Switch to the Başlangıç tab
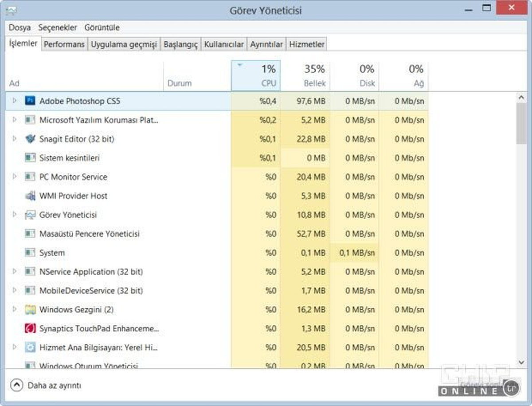The width and height of the screenshot is (532, 406). pyautogui.click(x=180, y=44)
